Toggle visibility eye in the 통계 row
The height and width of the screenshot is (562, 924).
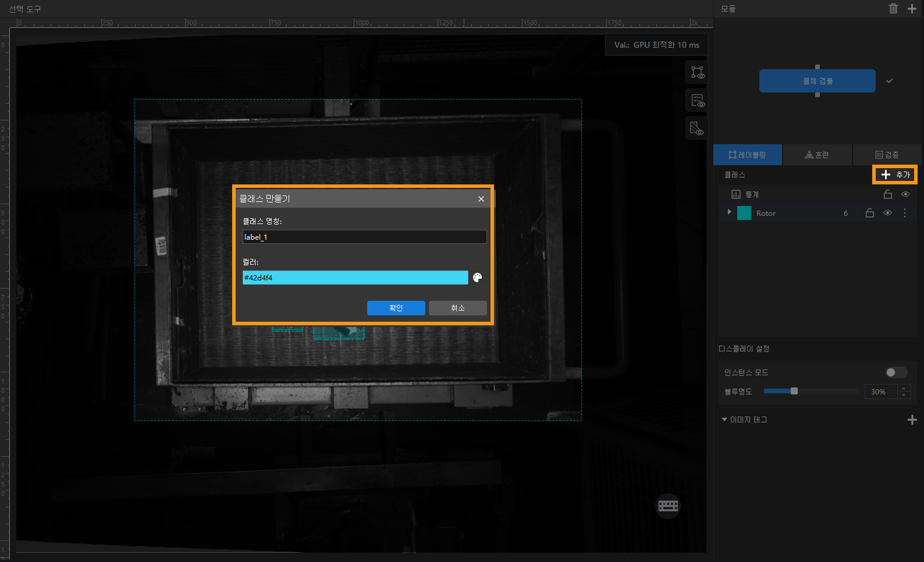tap(905, 194)
